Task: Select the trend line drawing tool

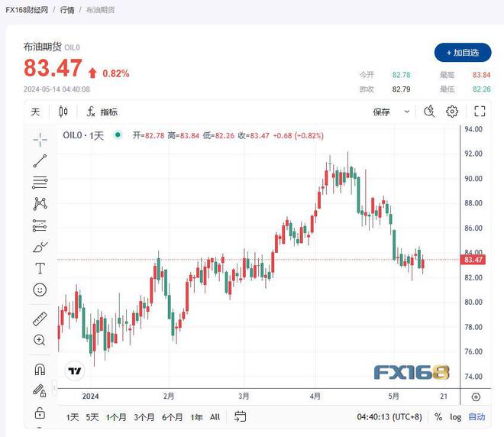Action: click(40, 160)
